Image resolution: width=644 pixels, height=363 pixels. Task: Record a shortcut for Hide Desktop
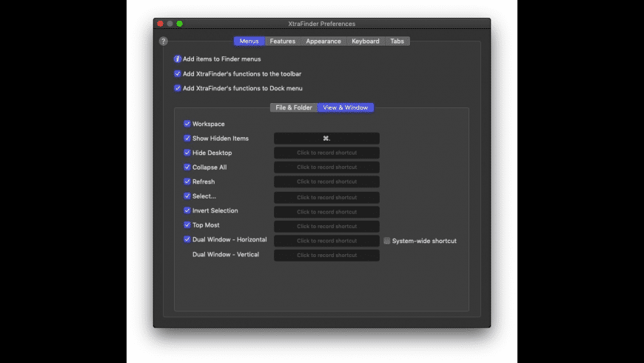(x=326, y=153)
